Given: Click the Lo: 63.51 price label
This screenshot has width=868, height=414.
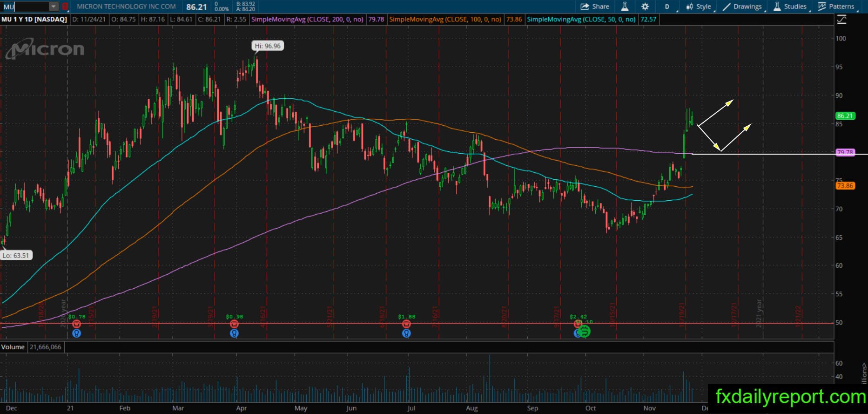Looking at the screenshot, I should point(16,255).
